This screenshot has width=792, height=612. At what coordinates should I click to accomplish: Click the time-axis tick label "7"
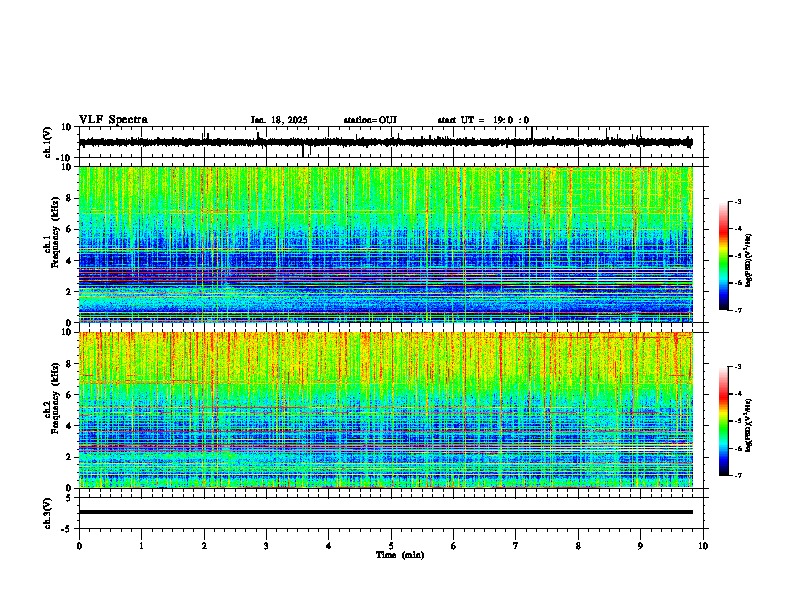pyautogui.click(x=516, y=546)
